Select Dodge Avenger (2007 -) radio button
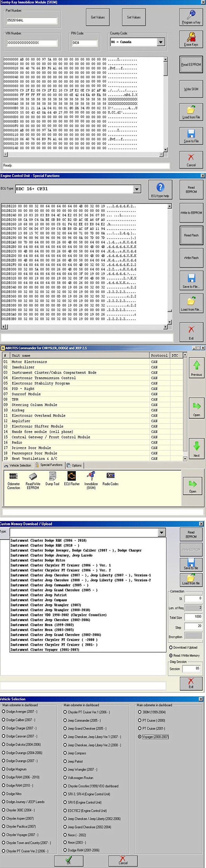The width and height of the screenshot is (206, 868). point(4,711)
